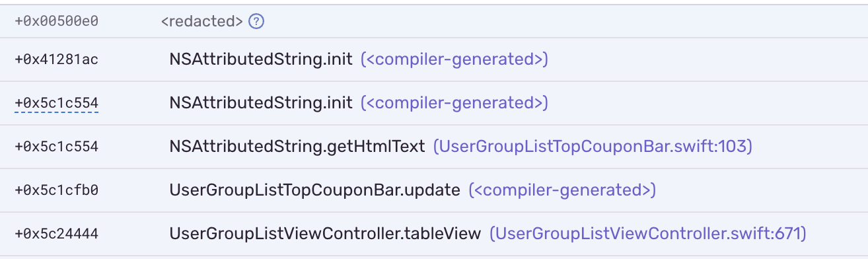Screen dimensions: 868x259
Task: Click the plain +0x5c1c554 address in getHtmlText row
Action: pos(56,146)
